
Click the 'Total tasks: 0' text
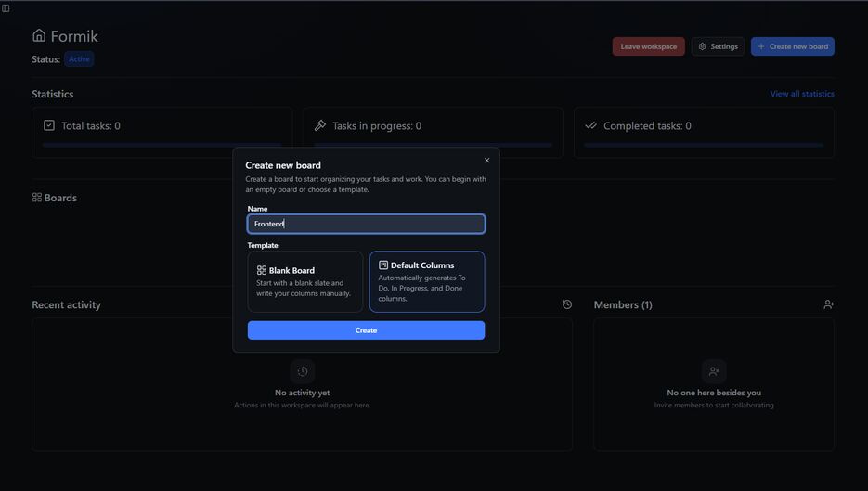91,125
